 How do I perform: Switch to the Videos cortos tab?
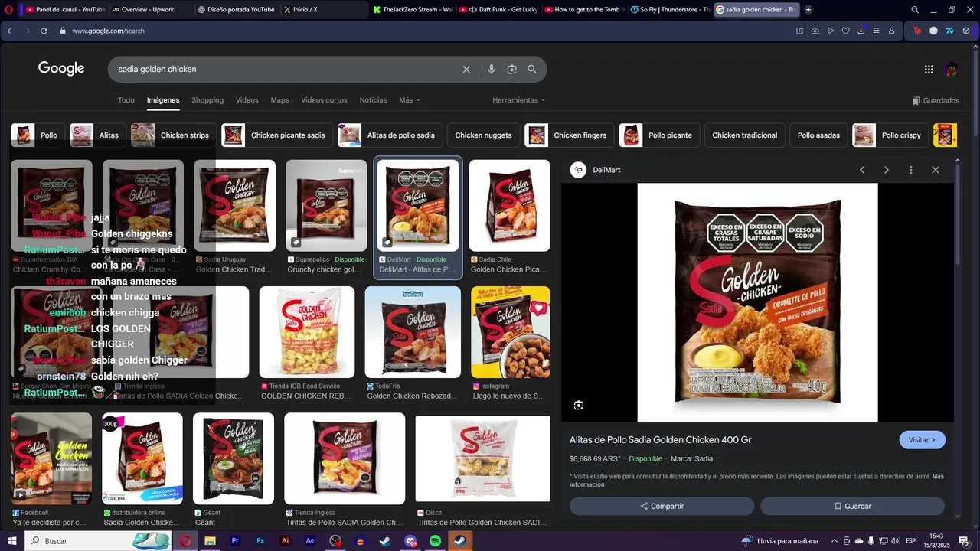click(x=324, y=100)
